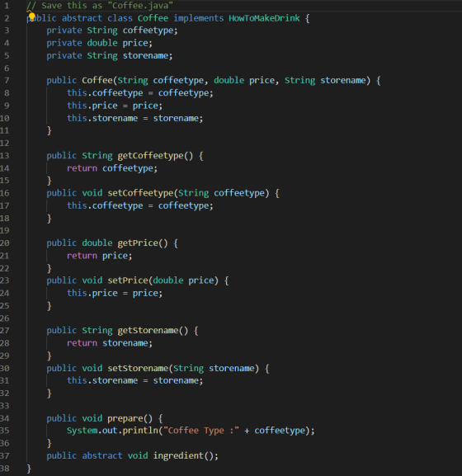Image resolution: width=462 pixels, height=476 pixels.
Task: Click the setCoffeetype method name
Action: [140, 193]
